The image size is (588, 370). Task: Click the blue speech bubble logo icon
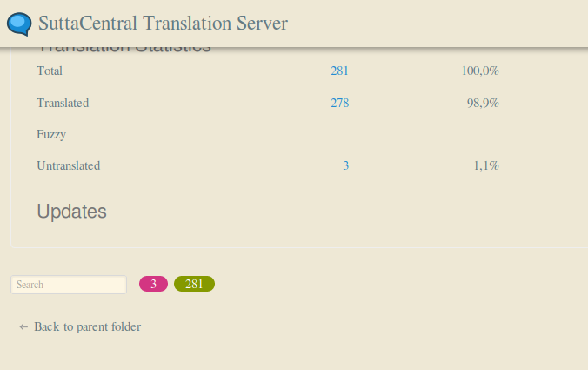19,24
